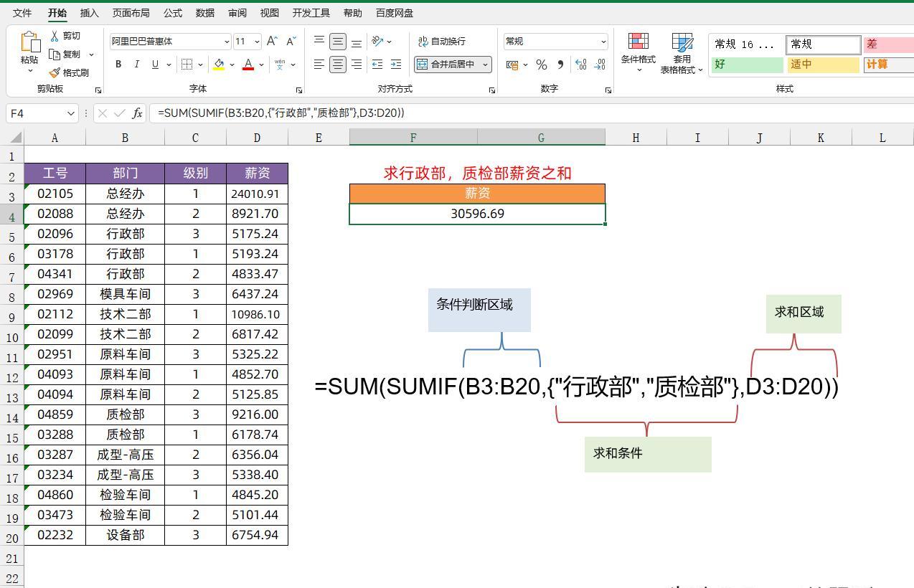Apply percent style with the % icon

click(x=542, y=65)
